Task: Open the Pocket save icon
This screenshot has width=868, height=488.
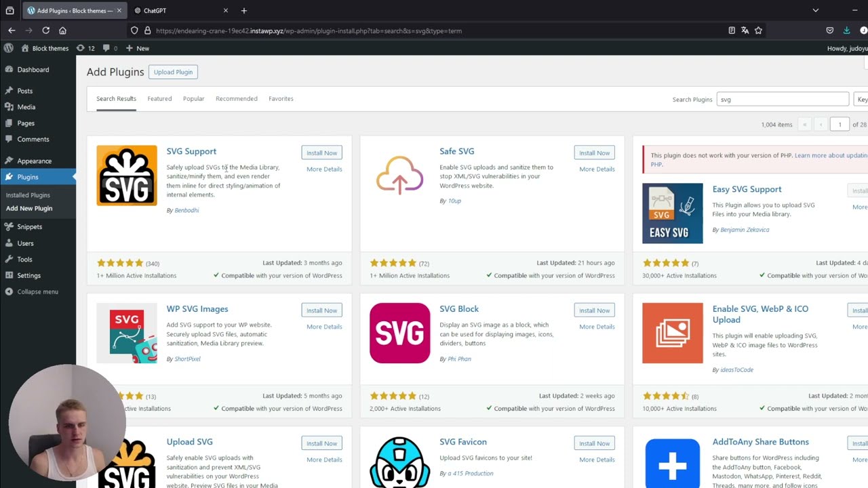Action: click(829, 30)
